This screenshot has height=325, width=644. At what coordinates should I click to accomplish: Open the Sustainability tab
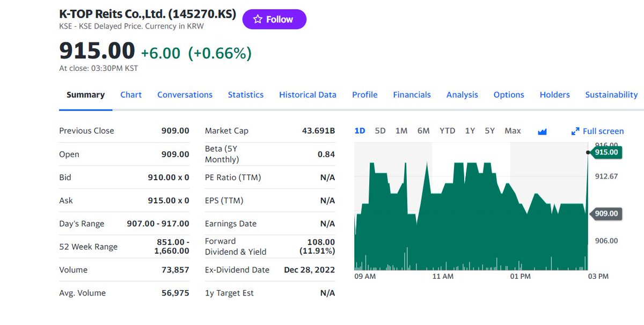[611, 95]
